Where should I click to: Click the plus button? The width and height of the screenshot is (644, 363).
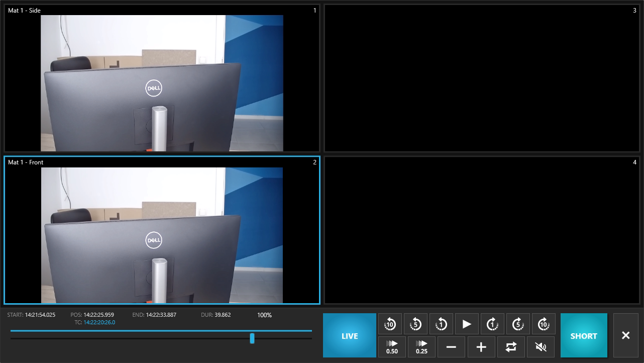(481, 347)
